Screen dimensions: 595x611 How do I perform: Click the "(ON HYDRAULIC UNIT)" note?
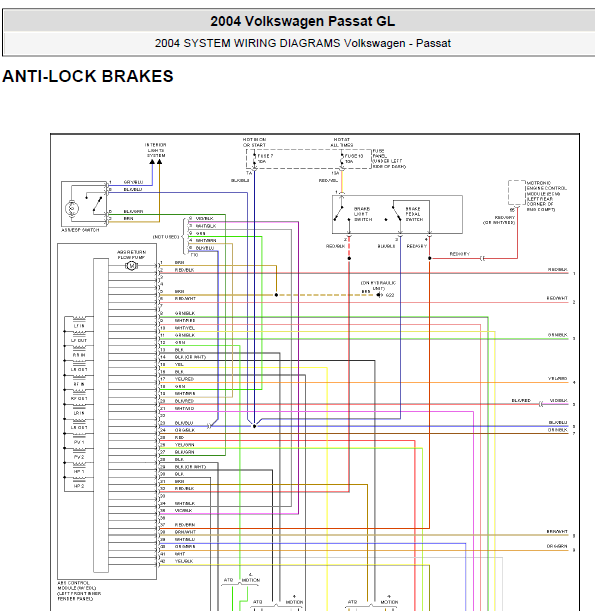click(378, 286)
